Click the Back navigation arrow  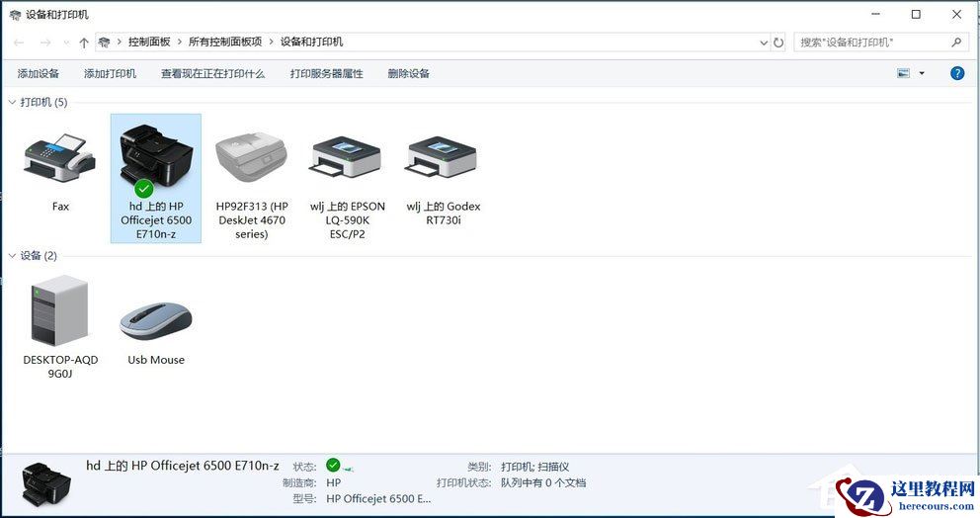pyautogui.click(x=19, y=43)
